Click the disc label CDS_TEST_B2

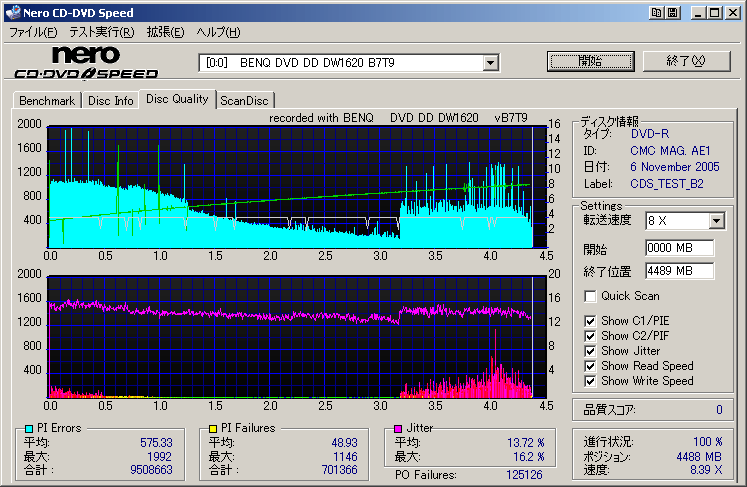pos(666,184)
